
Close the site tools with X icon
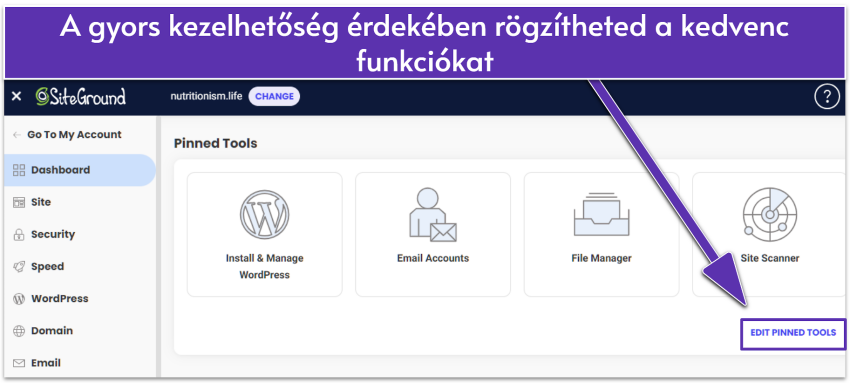click(16, 96)
